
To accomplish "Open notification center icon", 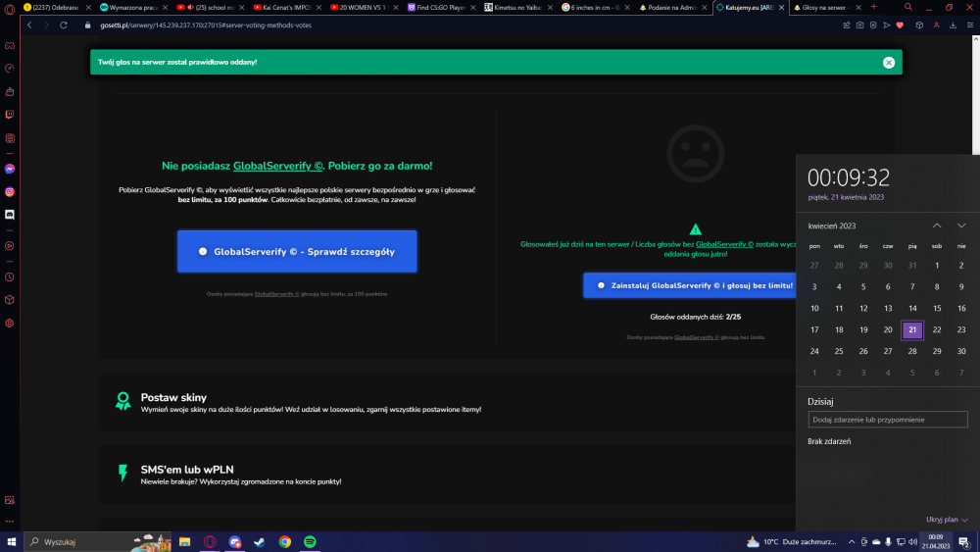I will coord(964,542).
